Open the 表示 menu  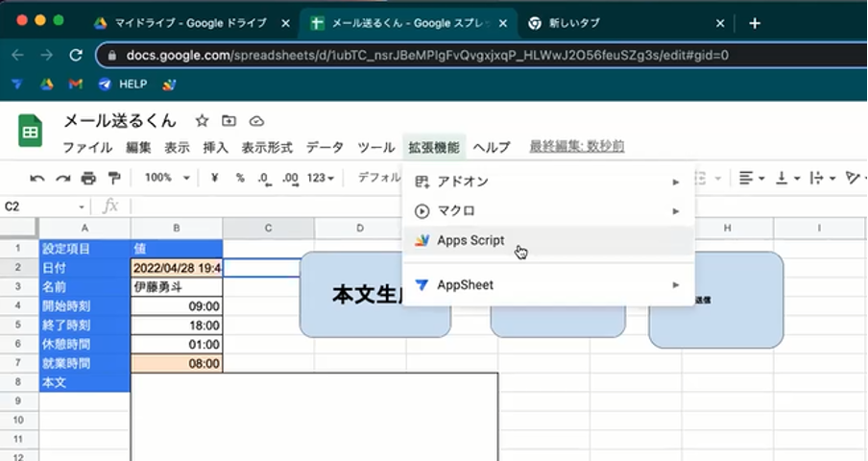pyautogui.click(x=177, y=147)
